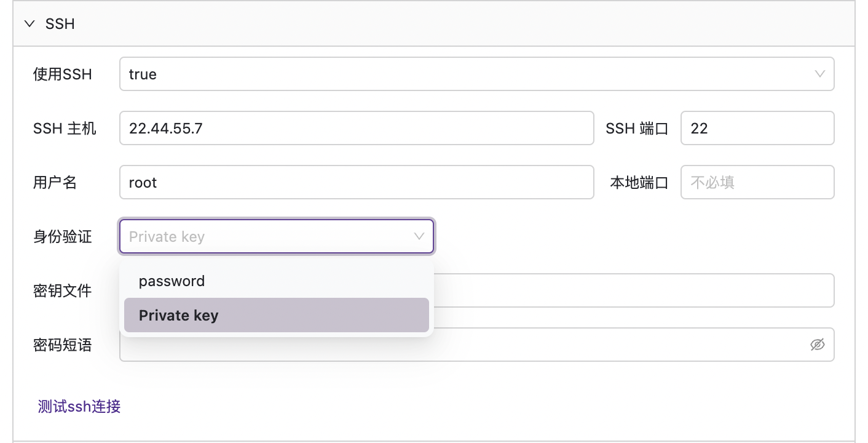Click the 使用SSH field label
Image resolution: width=868 pixels, height=443 pixels.
click(62, 74)
